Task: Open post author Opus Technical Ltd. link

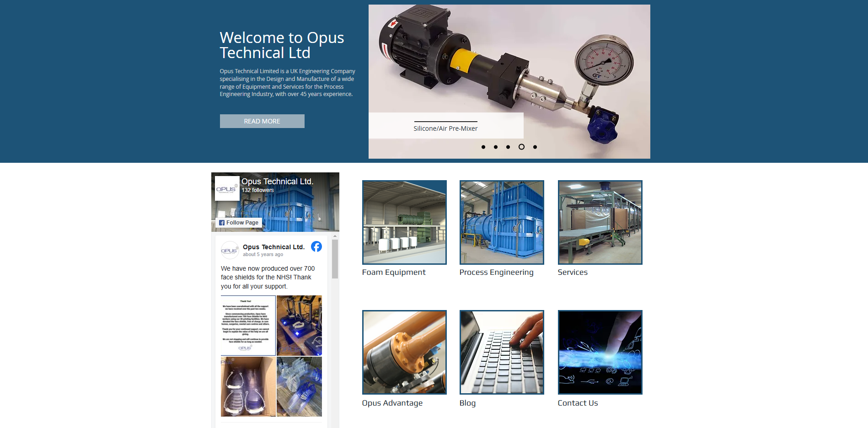Action: pos(273,247)
